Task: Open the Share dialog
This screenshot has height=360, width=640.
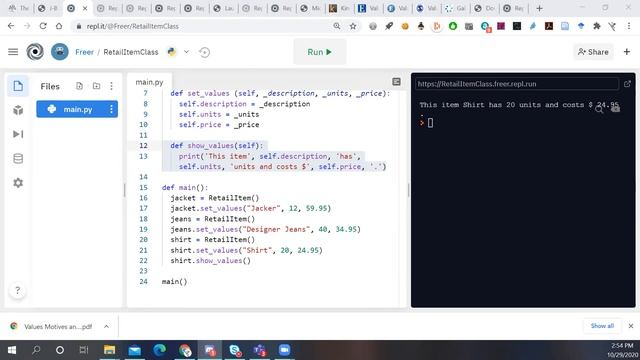Action: coord(593,52)
